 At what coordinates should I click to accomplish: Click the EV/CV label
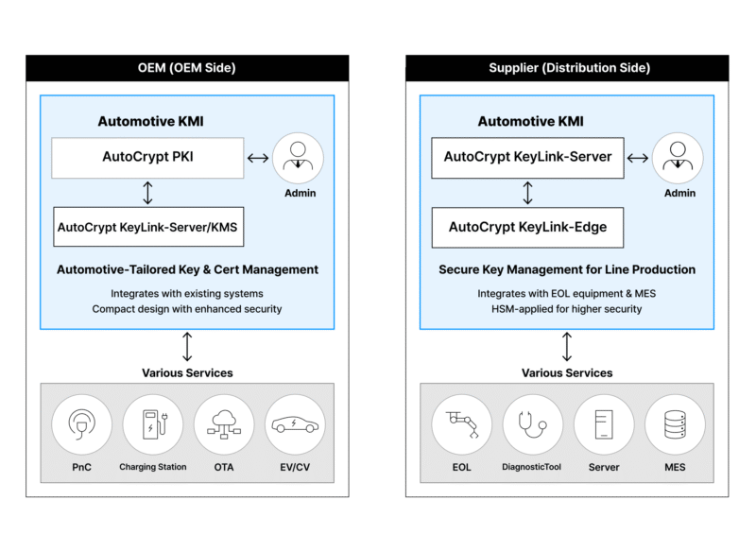pos(295,467)
